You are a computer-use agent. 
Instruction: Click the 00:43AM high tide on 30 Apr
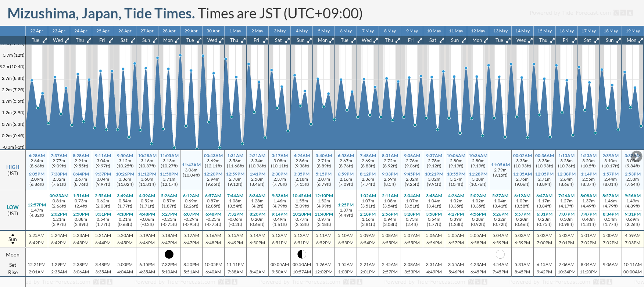(213, 156)
